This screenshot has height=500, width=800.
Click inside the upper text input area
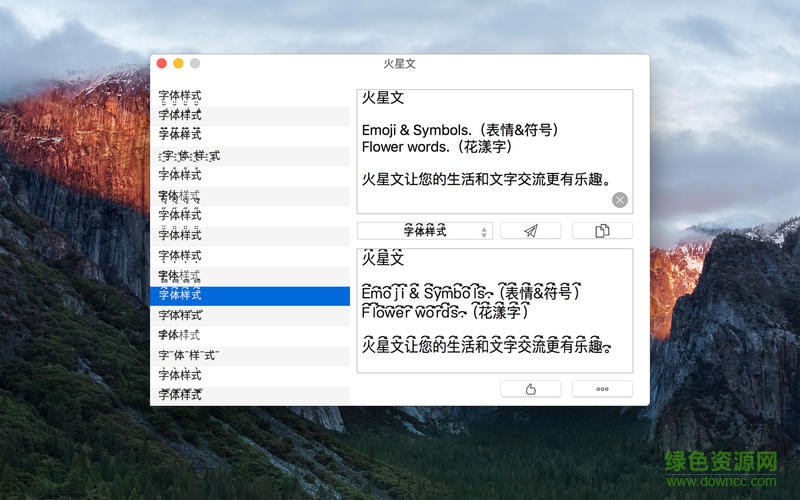(x=494, y=152)
